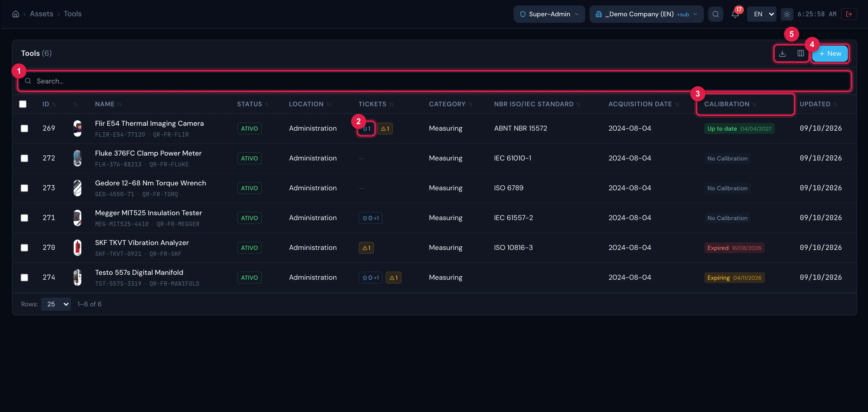Select the checkbox for tool 273
The image size is (868, 412).
point(24,188)
